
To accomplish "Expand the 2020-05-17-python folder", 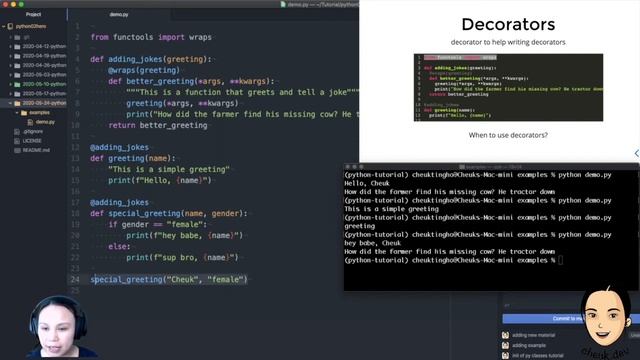I will coord(11,93).
